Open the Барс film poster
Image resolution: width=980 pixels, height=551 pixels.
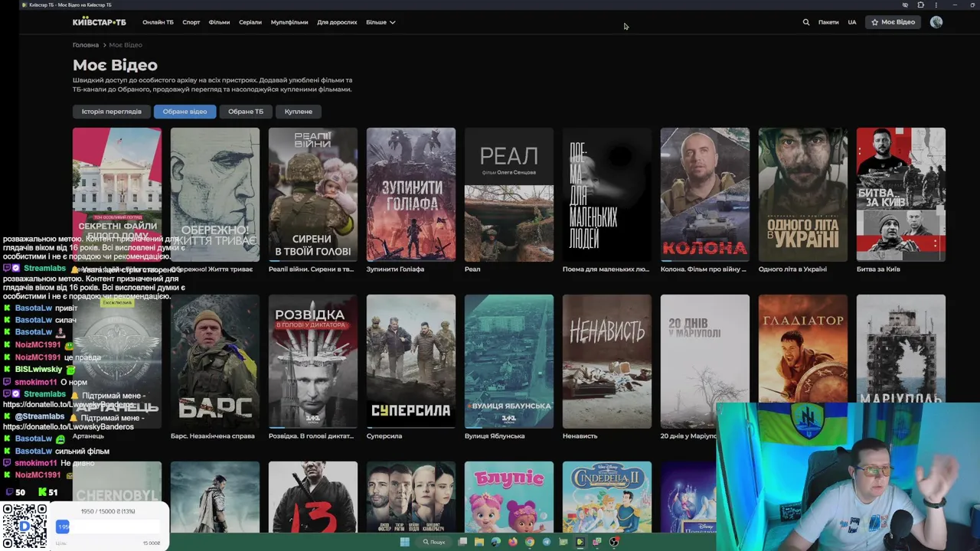[215, 361]
